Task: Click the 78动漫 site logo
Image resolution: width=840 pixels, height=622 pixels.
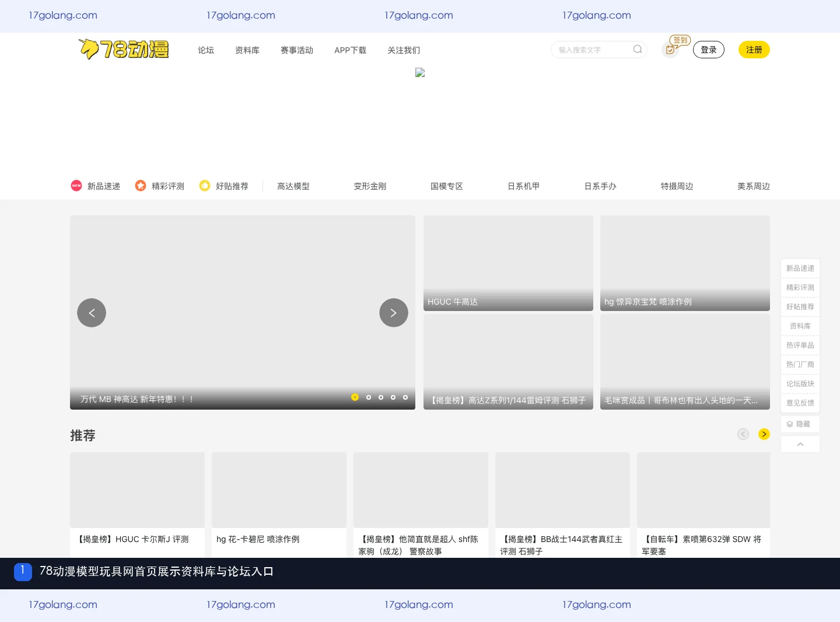Action: pos(124,49)
